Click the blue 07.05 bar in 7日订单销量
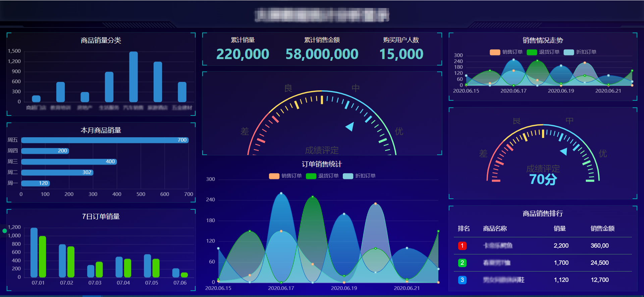 [x=148, y=266]
